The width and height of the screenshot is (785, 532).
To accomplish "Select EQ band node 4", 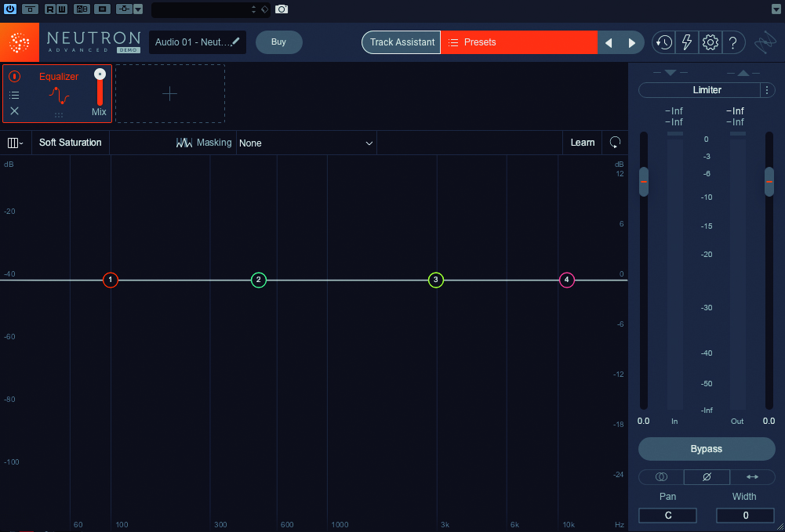I will [567, 280].
